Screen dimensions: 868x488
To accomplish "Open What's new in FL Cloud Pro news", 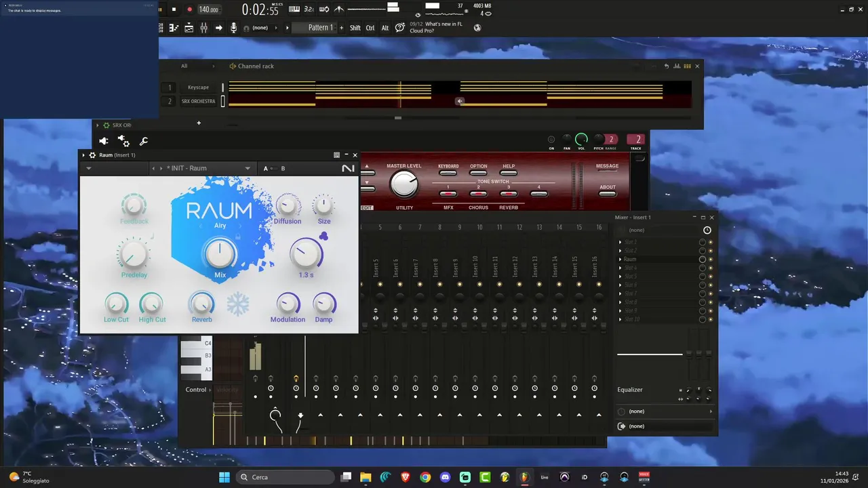I will [x=436, y=27].
